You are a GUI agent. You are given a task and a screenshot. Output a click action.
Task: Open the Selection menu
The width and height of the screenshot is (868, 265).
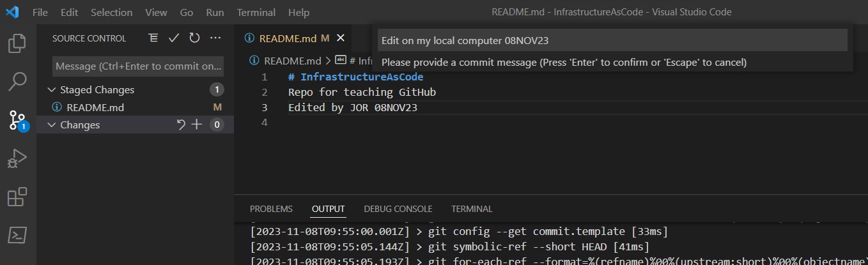point(111,12)
